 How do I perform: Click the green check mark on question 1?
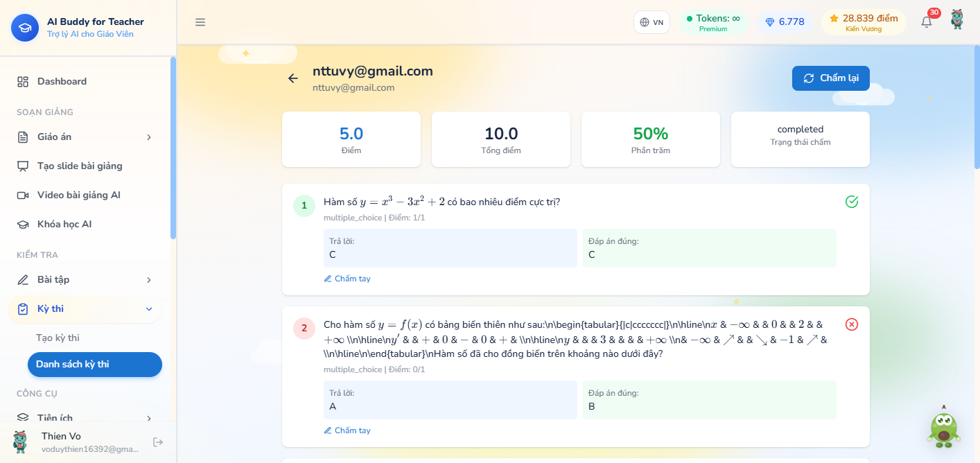[852, 202]
